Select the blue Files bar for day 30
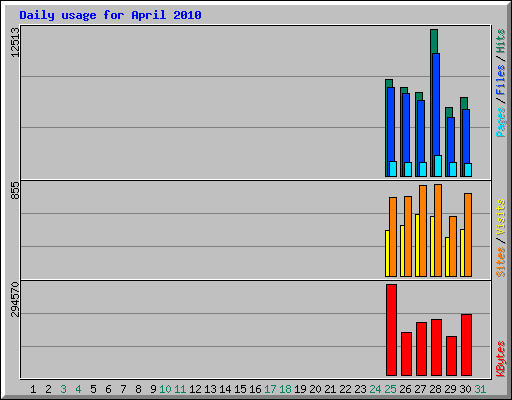512x400 pixels. click(466, 137)
